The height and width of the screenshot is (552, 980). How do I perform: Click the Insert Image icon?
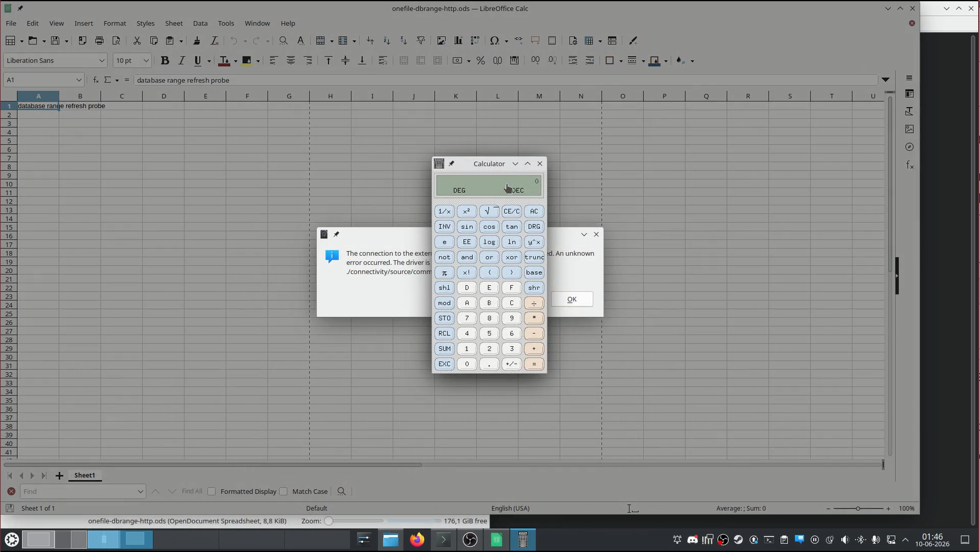coord(441,40)
